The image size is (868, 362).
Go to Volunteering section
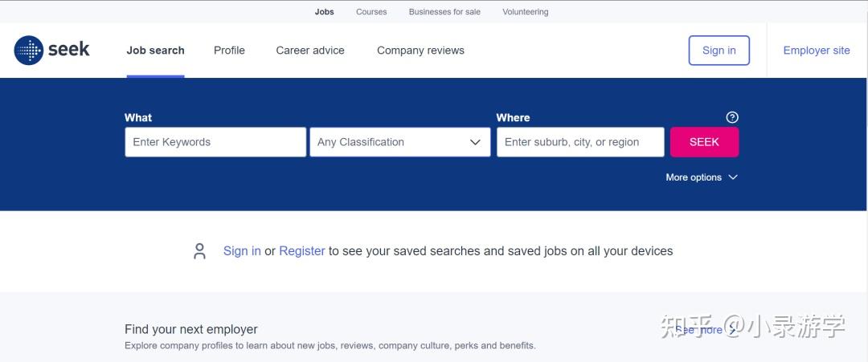pos(526,12)
